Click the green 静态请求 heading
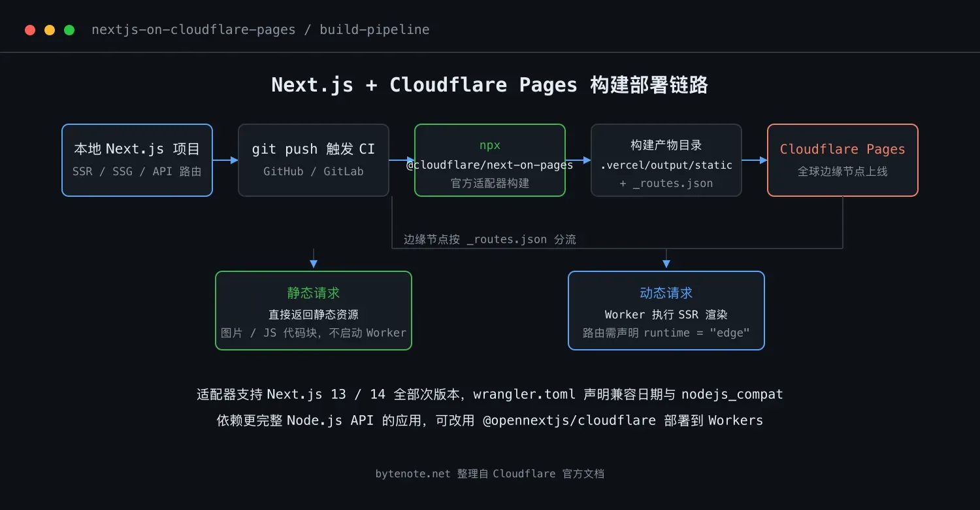Screen dimensions: 980x510 [314, 293]
